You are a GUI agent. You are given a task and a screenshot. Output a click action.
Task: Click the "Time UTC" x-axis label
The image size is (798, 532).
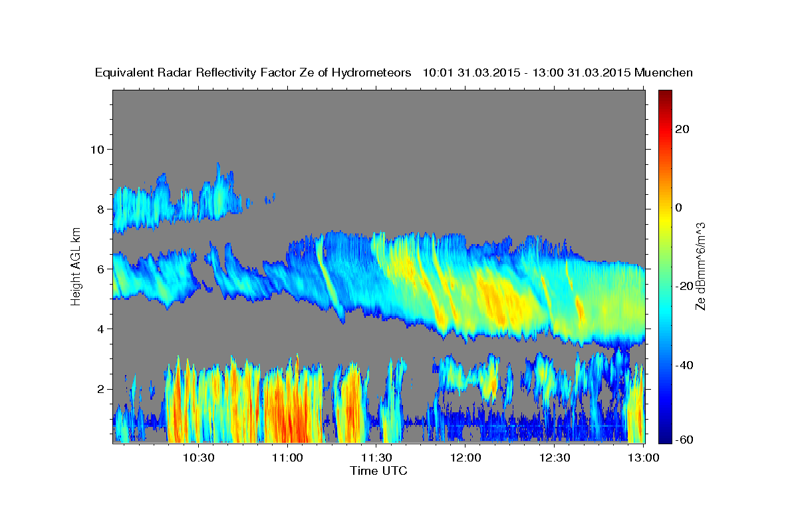tap(378, 471)
